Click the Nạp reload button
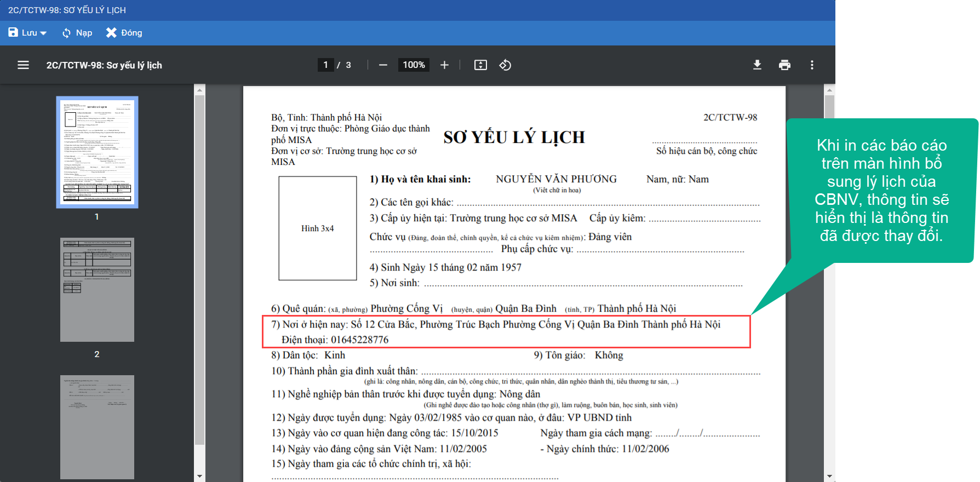980x482 pixels. click(x=77, y=33)
